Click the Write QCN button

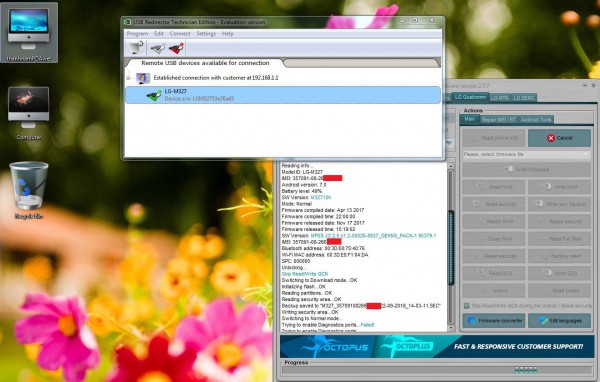click(x=559, y=273)
